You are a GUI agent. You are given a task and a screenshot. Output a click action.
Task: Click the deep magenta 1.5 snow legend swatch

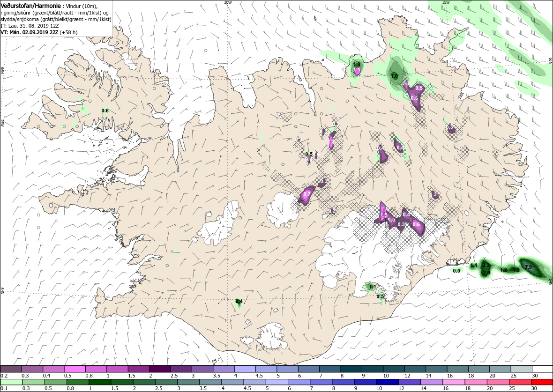pos(139,369)
